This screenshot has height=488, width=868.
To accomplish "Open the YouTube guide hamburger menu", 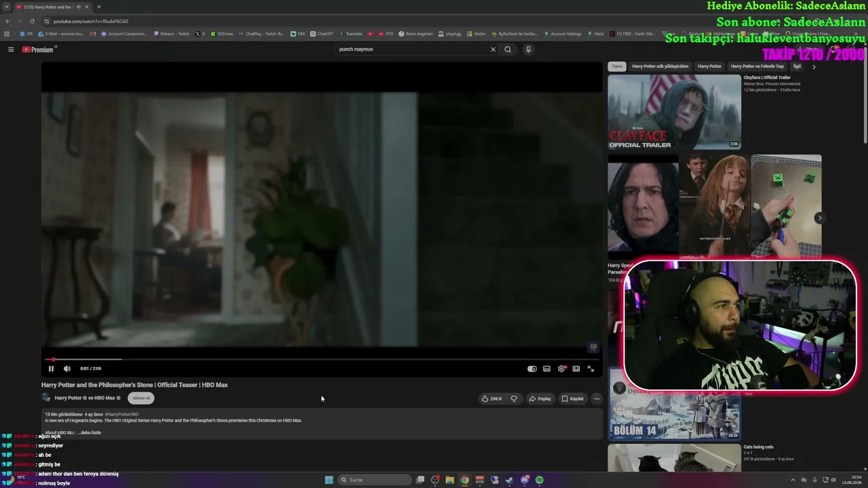I will pos(11,49).
